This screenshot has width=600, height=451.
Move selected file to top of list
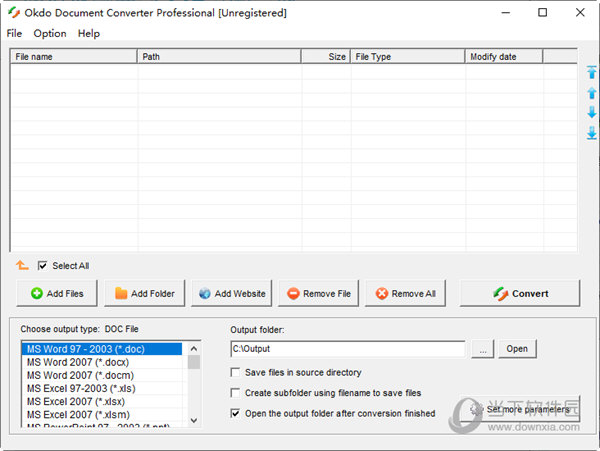(x=592, y=72)
